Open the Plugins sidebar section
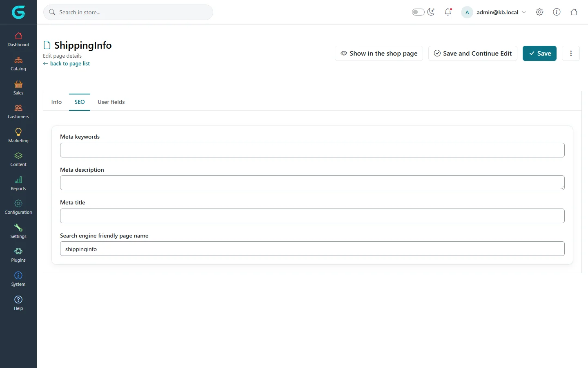 point(18,255)
